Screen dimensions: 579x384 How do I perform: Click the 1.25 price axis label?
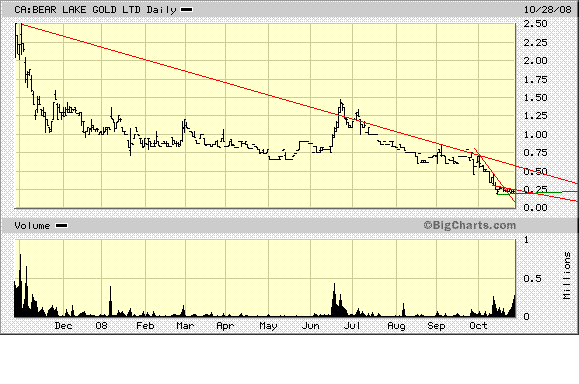pyautogui.click(x=535, y=116)
